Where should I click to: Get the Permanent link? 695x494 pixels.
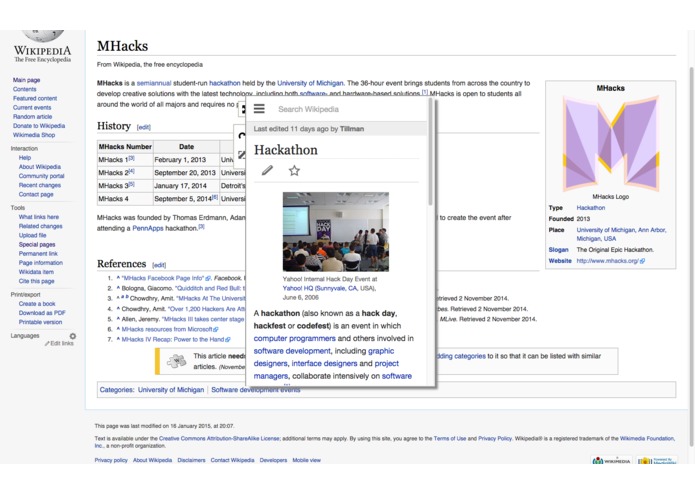click(x=38, y=254)
